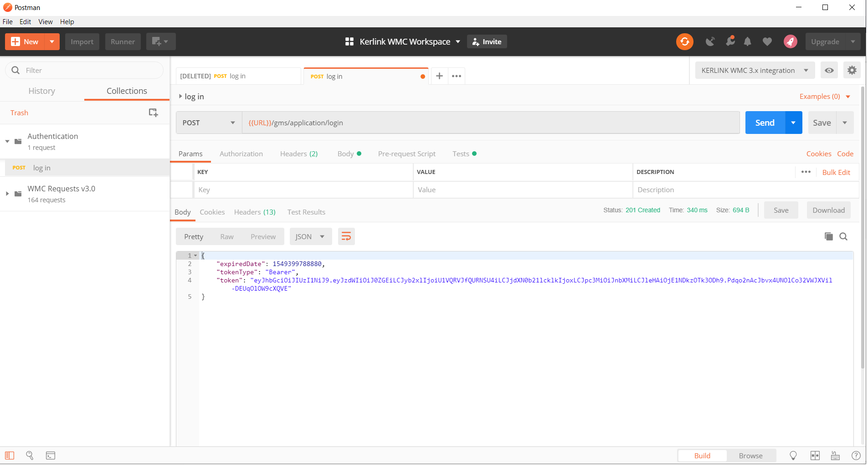This screenshot has width=868, height=466.
Task: Open the find and replace magnifier
Action: (x=30, y=455)
